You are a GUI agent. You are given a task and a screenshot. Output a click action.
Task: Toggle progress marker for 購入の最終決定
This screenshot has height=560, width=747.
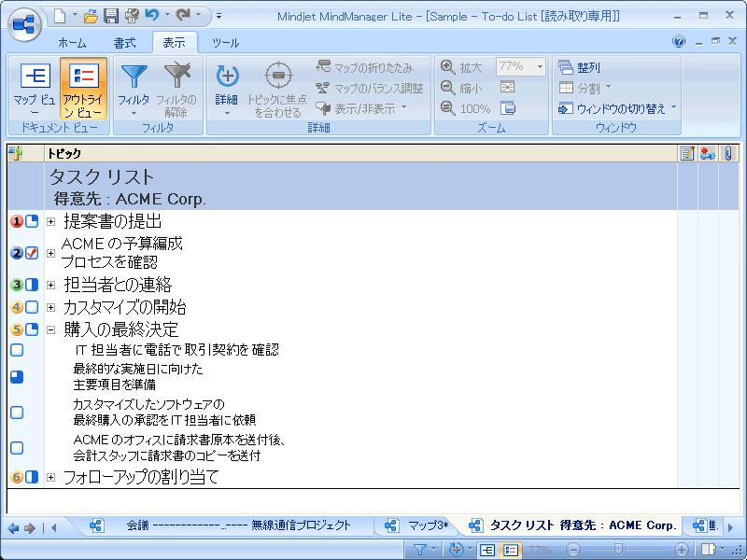pyautogui.click(x=32, y=329)
